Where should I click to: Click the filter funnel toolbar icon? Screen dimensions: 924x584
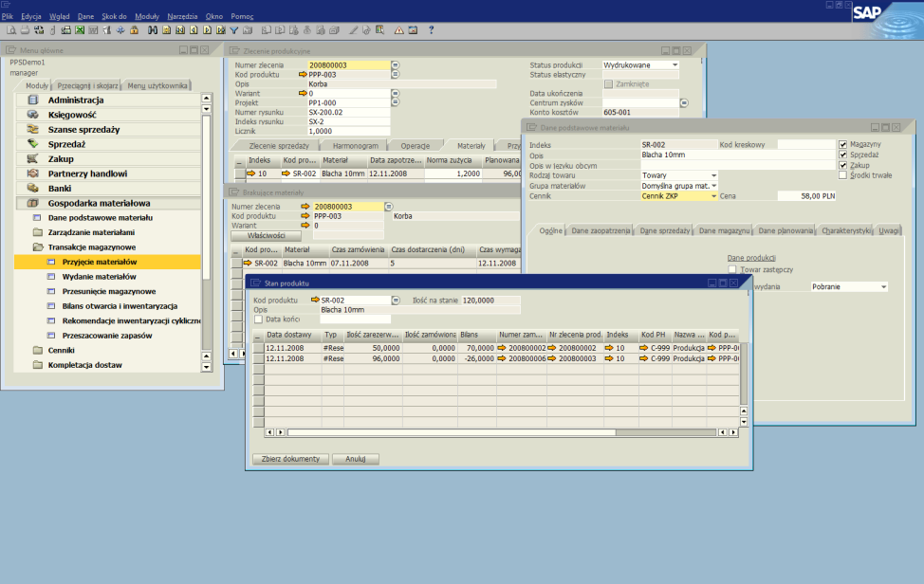(234, 30)
